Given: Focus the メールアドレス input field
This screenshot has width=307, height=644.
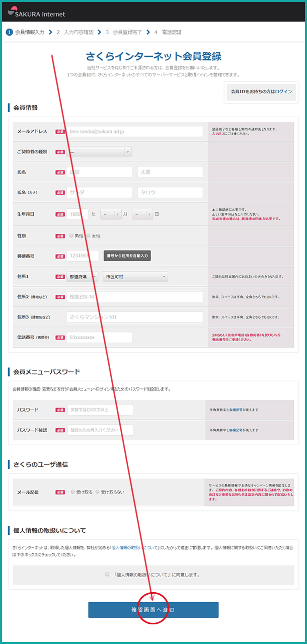Looking at the screenshot, I should [135, 131].
